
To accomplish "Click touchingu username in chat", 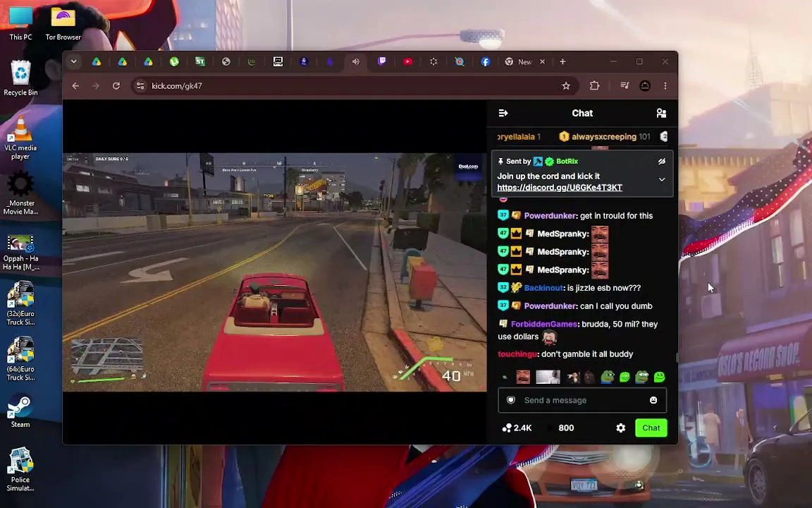I will click(517, 354).
